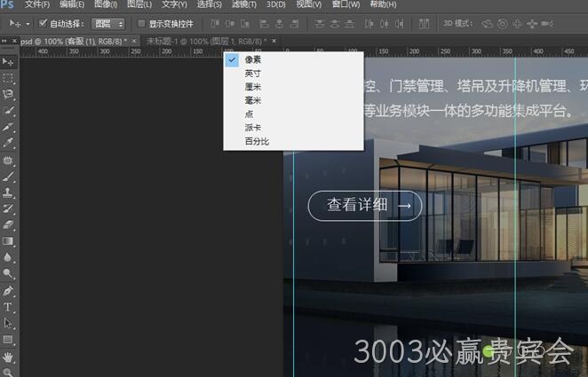The height and width of the screenshot is (377, 588).
Task: Select the Spot Healing Brush tool
Action: pyautogui.click(x=8, y=161)
